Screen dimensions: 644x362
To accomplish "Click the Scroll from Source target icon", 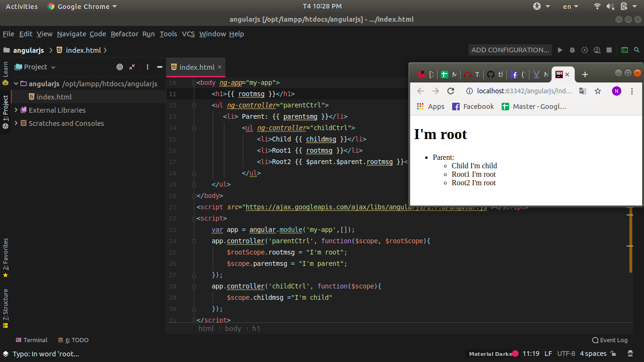I will [x=120, y=67].
